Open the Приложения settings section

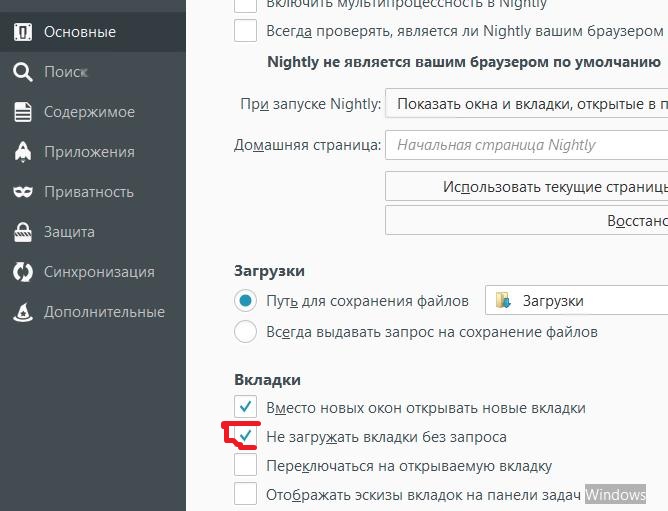[93, 152]
